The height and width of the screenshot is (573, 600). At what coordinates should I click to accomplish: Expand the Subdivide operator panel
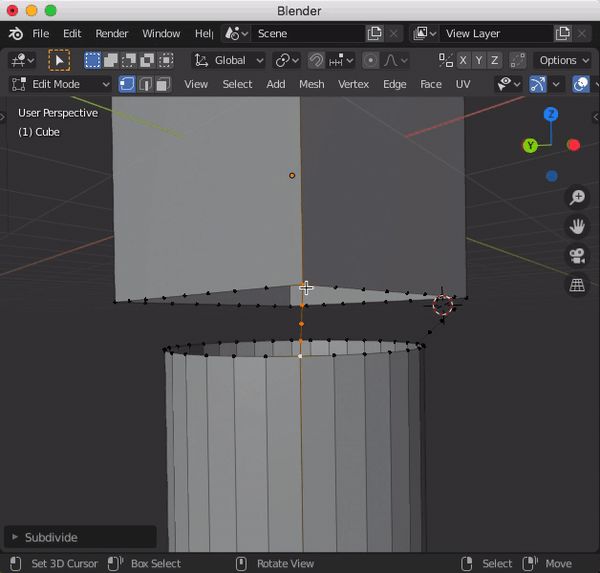pyautogui.click(x=80, y=537)
